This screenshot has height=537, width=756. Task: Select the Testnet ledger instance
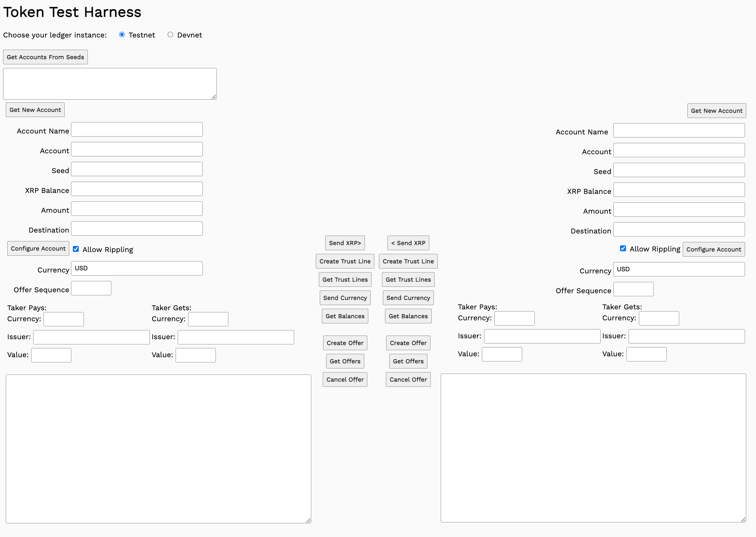coord(122,34)
